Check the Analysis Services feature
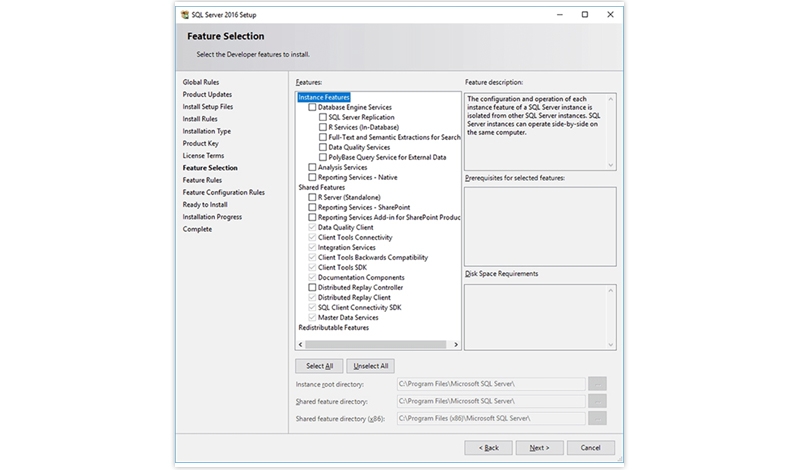 tap(312, 167)
